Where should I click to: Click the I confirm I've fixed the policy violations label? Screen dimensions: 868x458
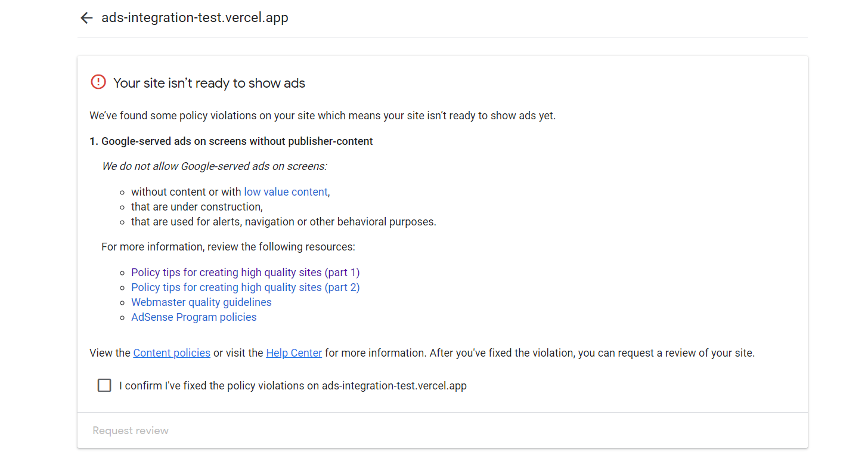click(293, 386)
